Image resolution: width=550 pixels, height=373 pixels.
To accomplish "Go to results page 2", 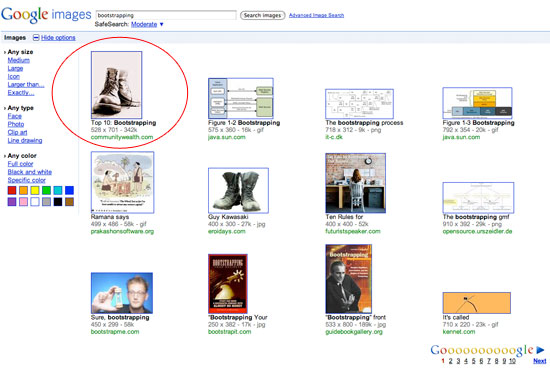I will point(451,361).
